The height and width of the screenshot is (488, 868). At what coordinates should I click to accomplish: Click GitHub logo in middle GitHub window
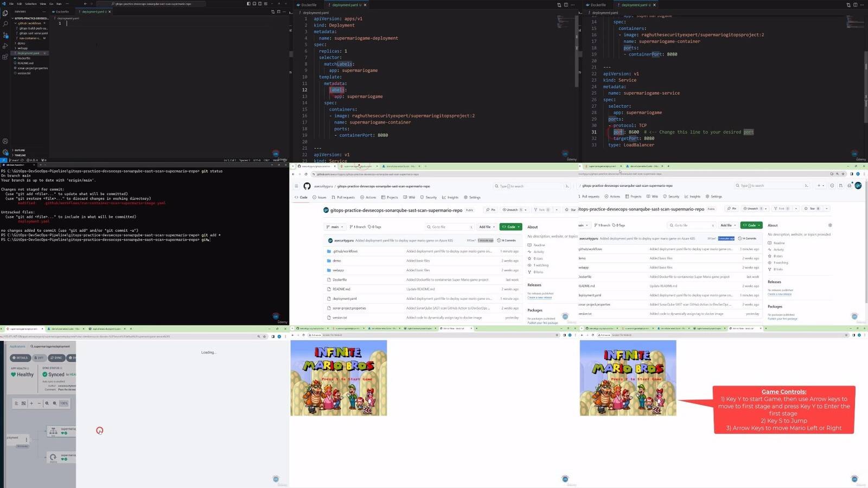pyautogui.click(x=307, y=186)
